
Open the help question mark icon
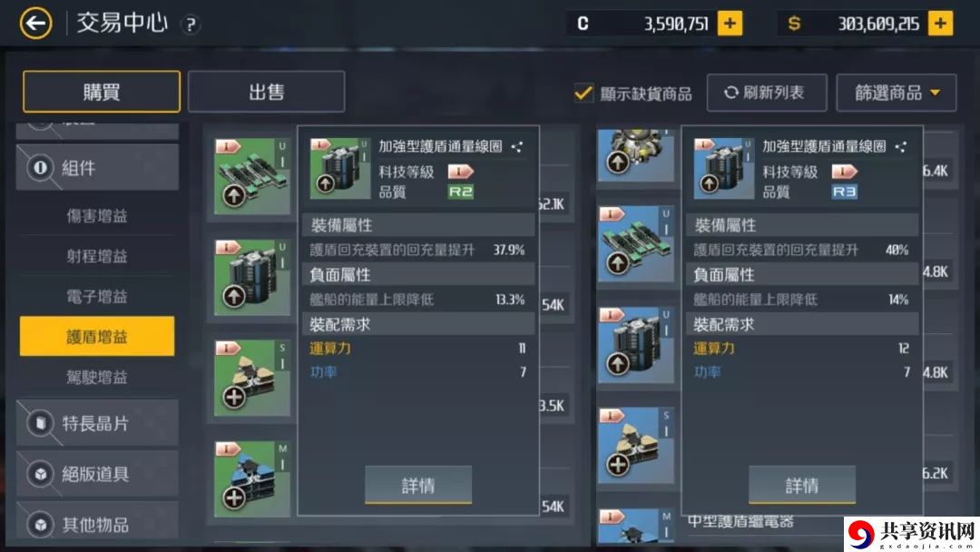[x=191, y=25]
